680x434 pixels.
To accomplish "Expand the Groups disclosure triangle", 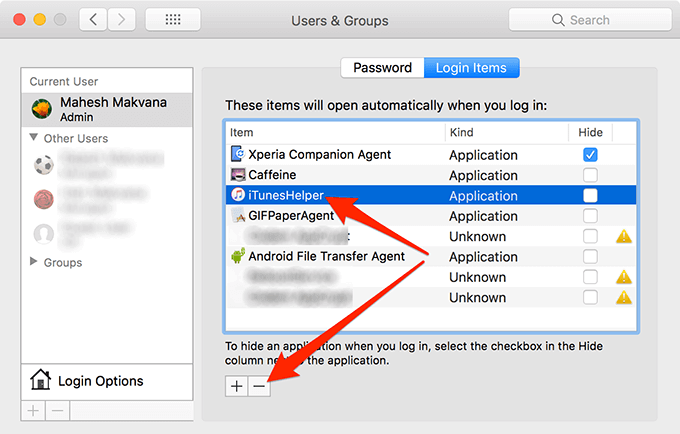I will pyautogui.click(x=34, y=262).
